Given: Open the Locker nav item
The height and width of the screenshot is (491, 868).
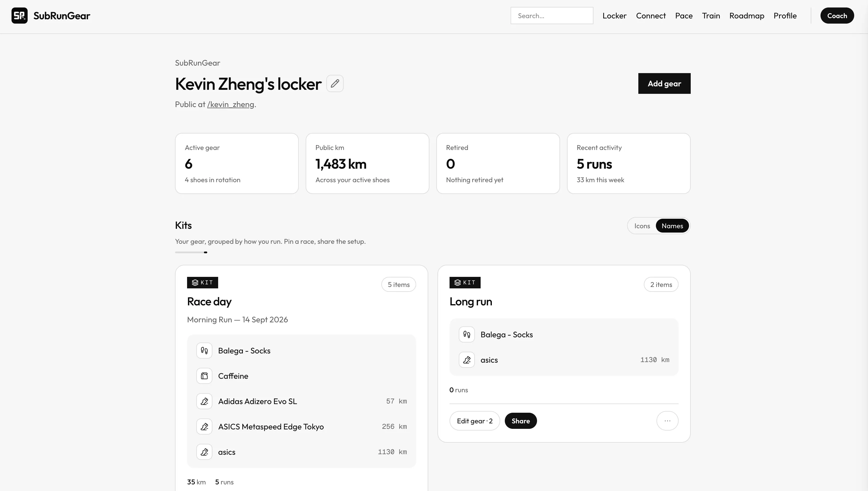Looking at the screenshot, I should (614, 16).
